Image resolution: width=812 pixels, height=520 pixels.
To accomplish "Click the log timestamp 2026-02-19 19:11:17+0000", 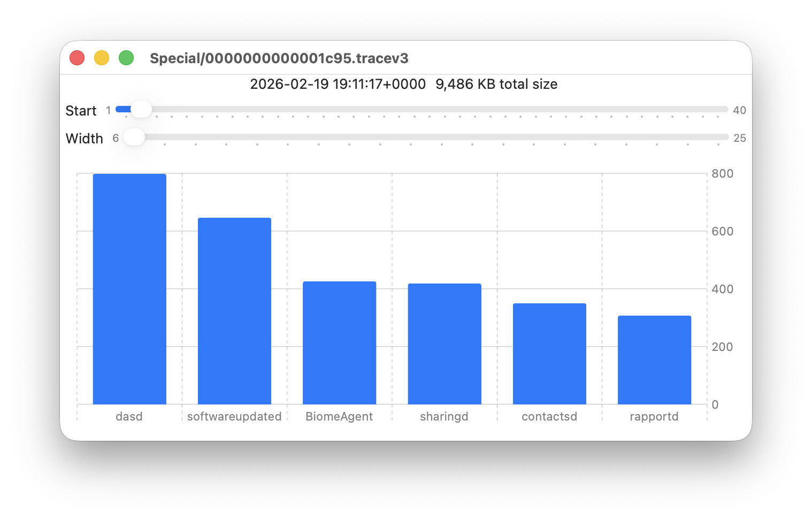I will tap(338, 84).
